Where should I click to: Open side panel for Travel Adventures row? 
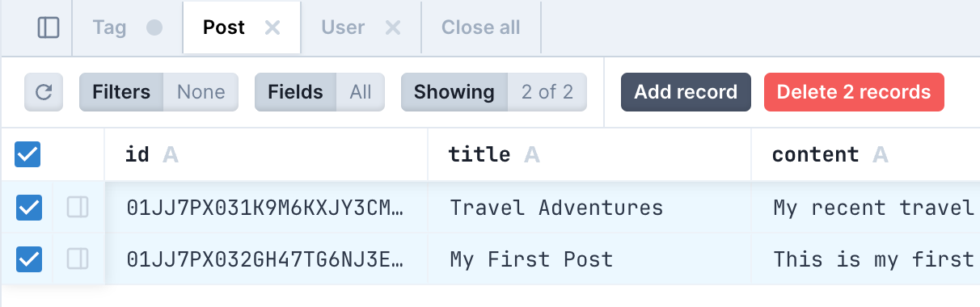pyautogui.click(x=78, y=208)
